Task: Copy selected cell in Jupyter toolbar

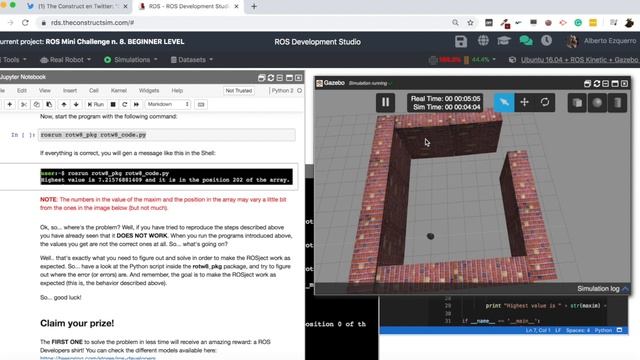Action: 36,104
